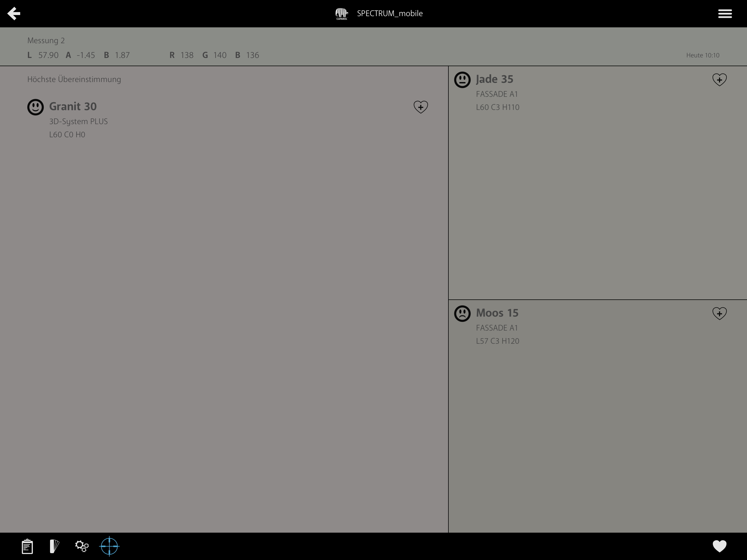Open favorites via white heart icon
The image size is (747, 560).
pos(719,546)
